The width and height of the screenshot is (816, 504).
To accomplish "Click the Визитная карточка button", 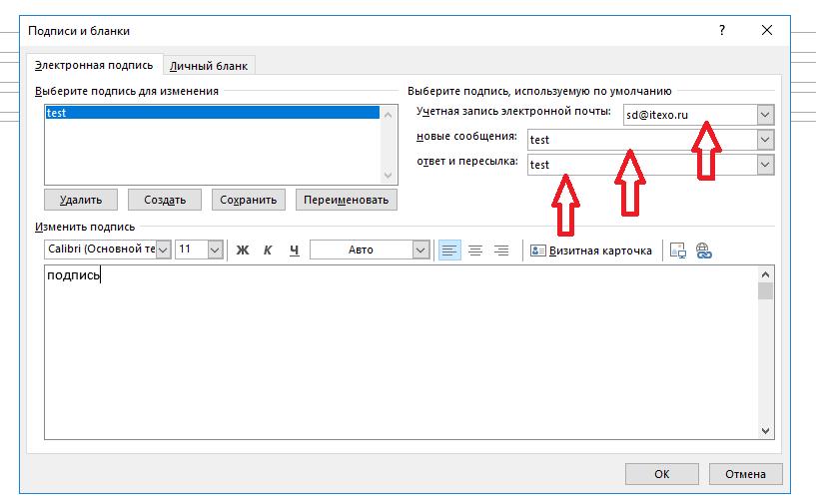I will pyautogui.click(x=591, y=251).
